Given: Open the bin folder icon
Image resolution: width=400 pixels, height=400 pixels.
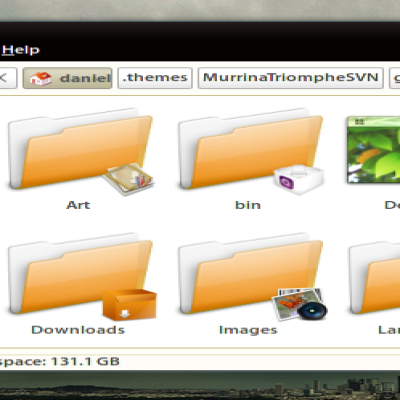Looking at the screenshot, I should (251, 151).
